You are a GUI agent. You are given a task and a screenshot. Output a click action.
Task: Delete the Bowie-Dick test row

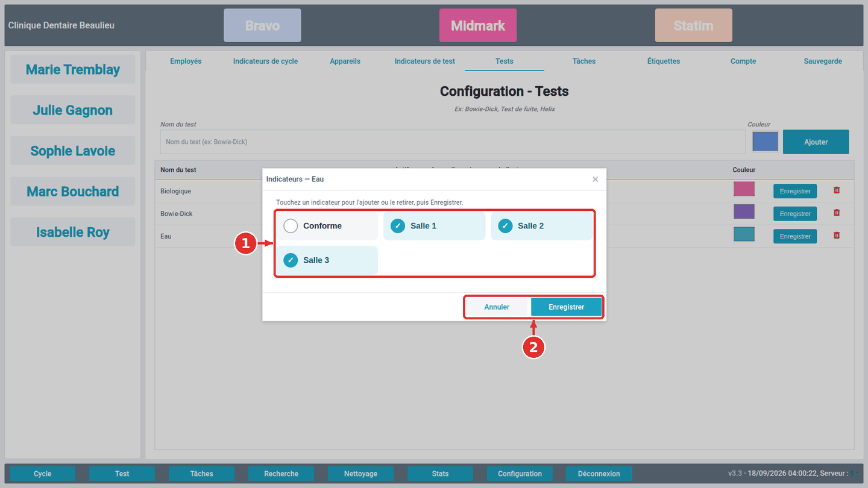point(837,213)
